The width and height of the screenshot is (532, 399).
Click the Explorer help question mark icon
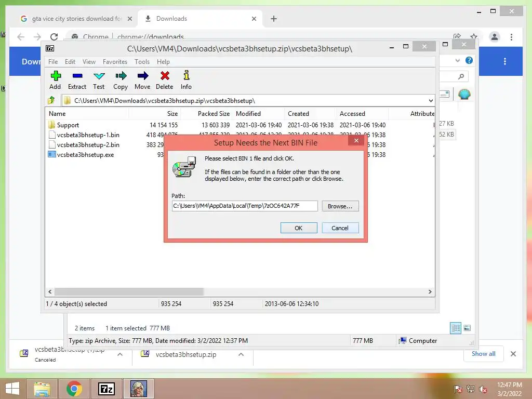tap(469, 60)
